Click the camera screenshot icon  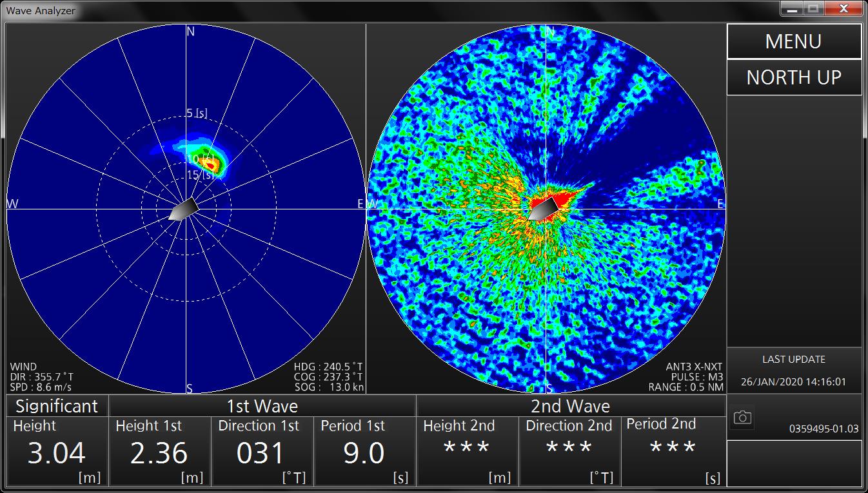pyautogui.click(x=742, y=418)
